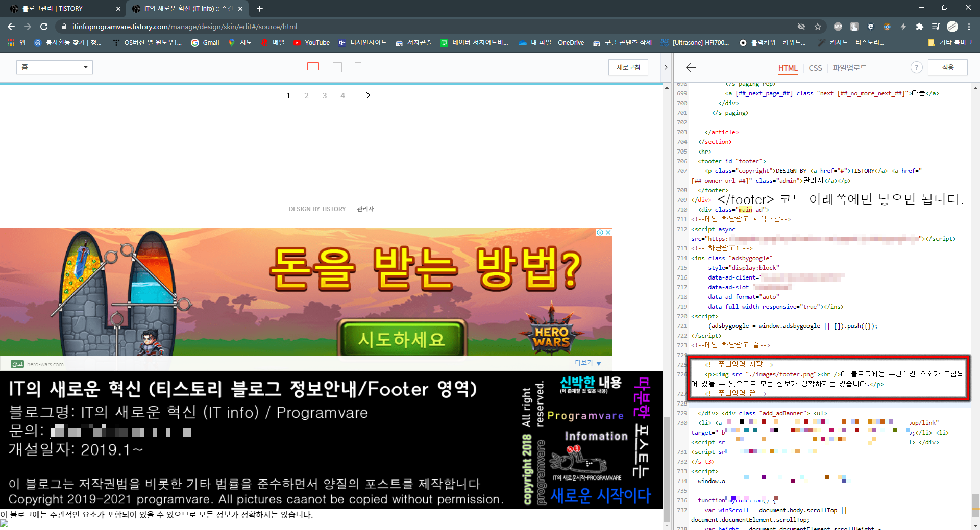Open the Apps bookmark shortcut
The width and height of the screenshot is (980, 530).
click(x=16, y=43)
